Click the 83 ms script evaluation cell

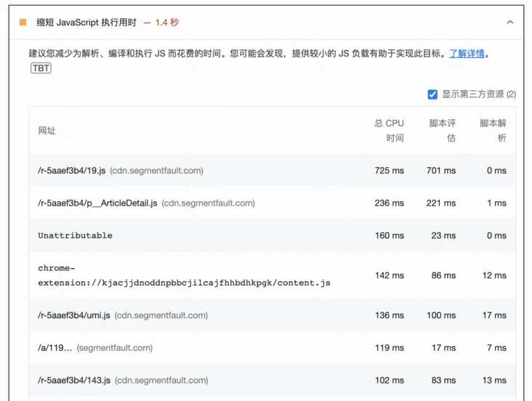[x=443, y=381]
